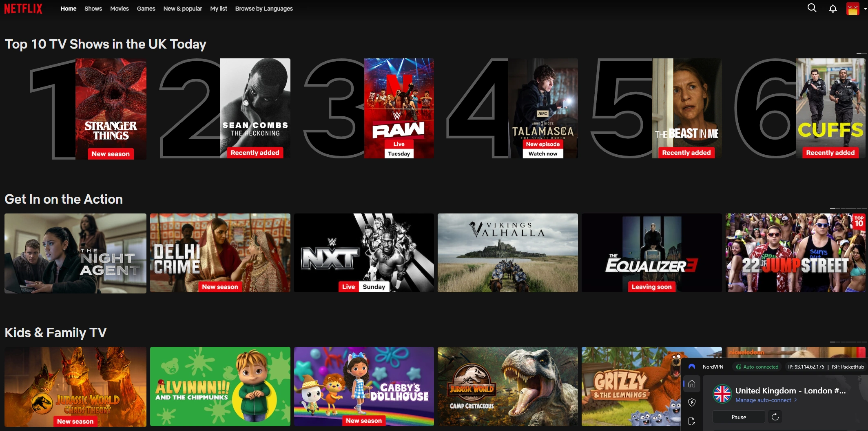Open The Equalizer 3 thumbnail
The height and width of the screenshot is (431, 868).
point(652,253)
